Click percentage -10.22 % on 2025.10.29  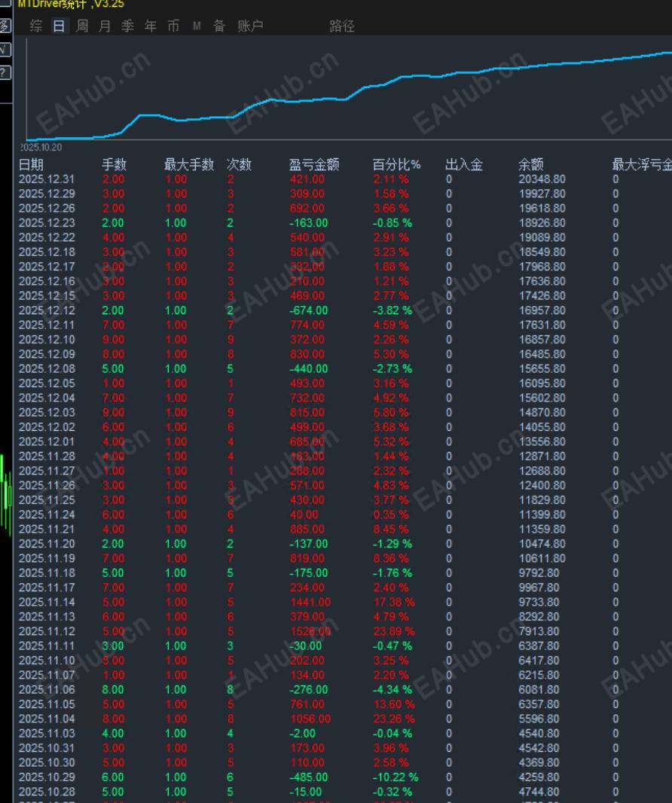tap(396, 777)
